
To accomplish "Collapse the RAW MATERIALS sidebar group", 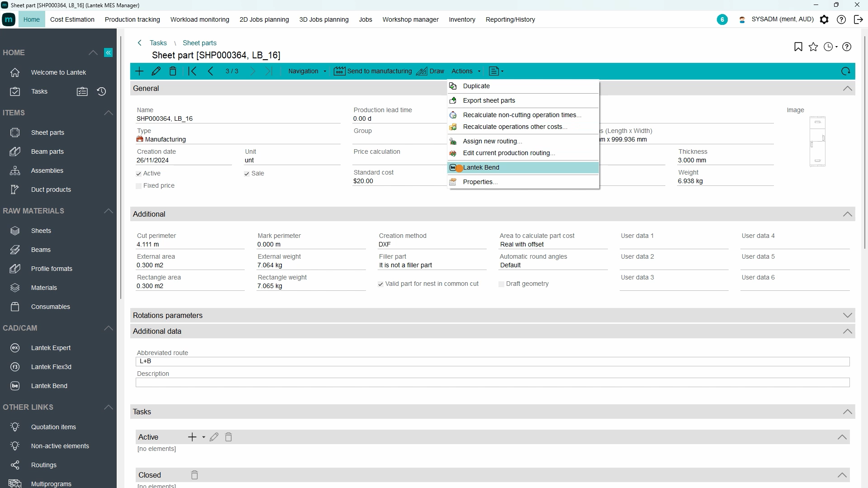I will (x=109, y=211).
